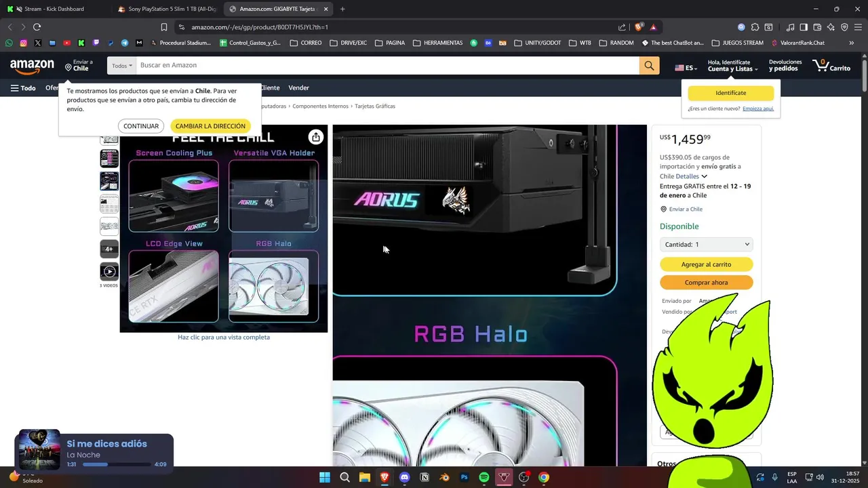
Task: Open the Telegram bookmark icon
Action: pyautogui.click(x=125, y=43)
